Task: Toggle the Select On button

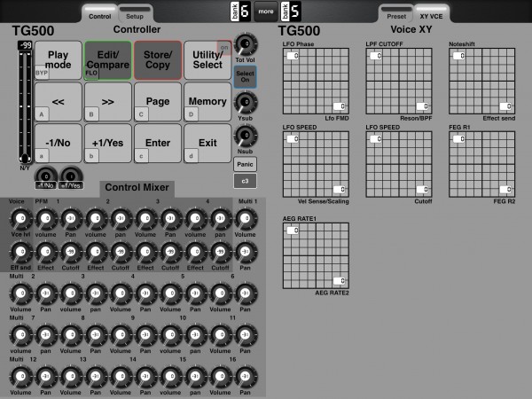Action: [x=245, y=76]
